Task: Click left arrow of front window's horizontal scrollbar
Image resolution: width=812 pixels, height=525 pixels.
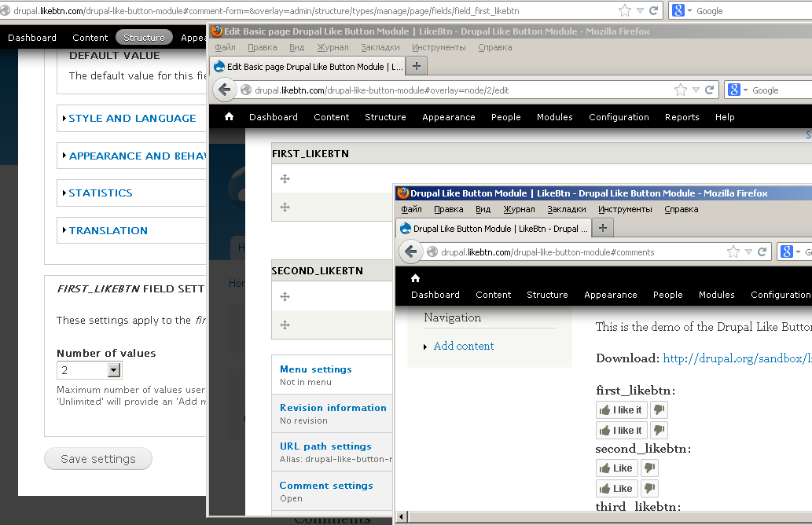Action: tap(402, 516)
